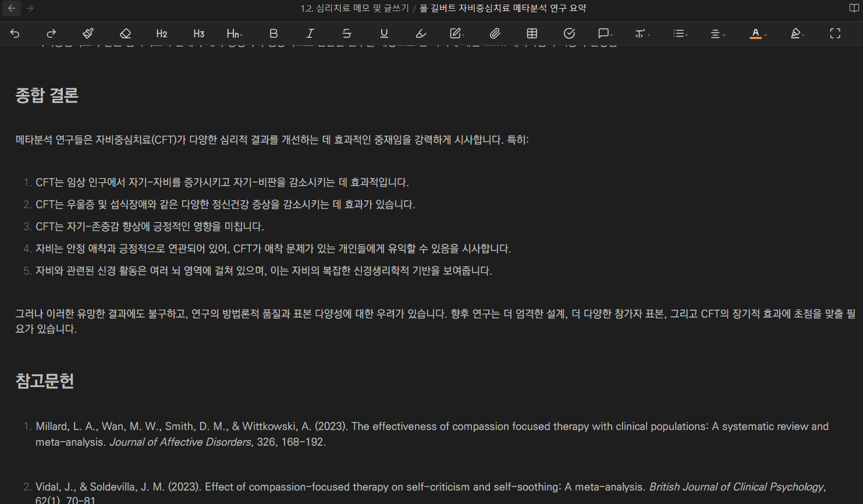Click the Millard et al. (2023) reference
This screenshot has height=504, width=863.
[x=432, y=434]
